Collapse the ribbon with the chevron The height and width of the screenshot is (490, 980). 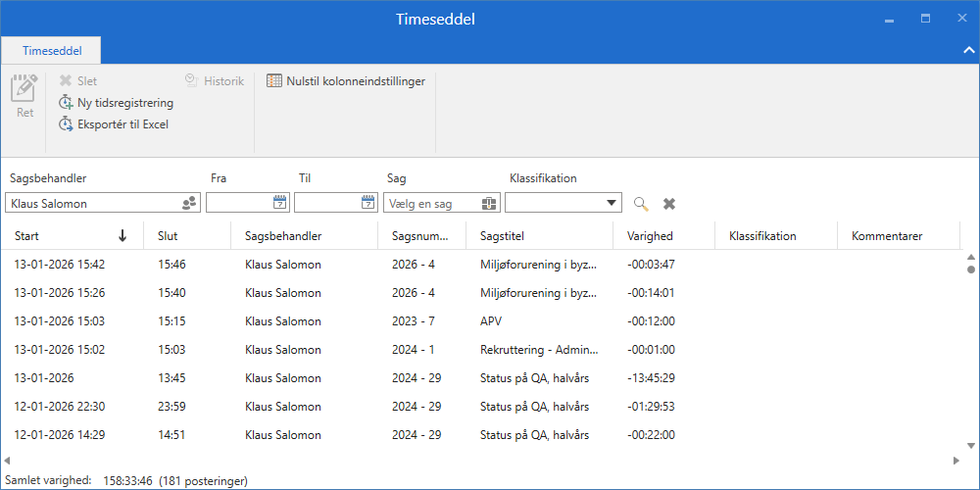tap(968, 49)
